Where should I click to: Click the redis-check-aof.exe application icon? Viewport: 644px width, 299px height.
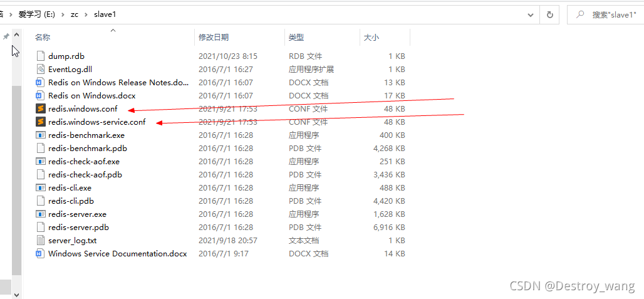click(40, 162)
